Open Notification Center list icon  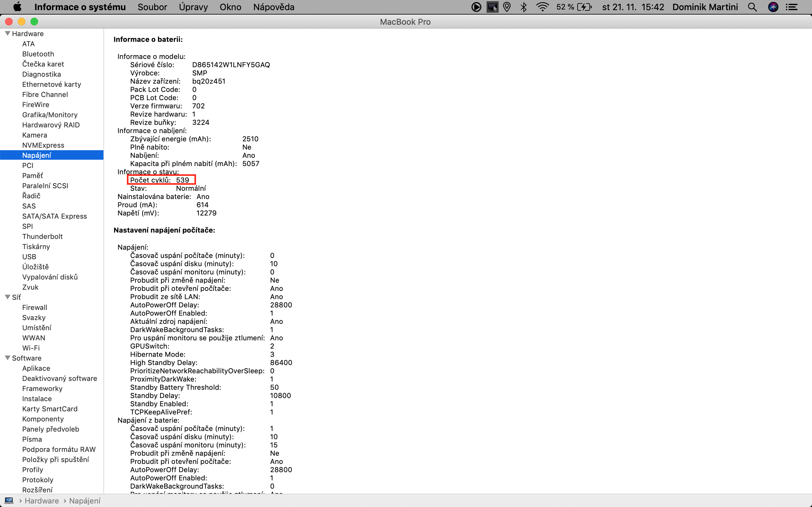(x=792, y=7)
